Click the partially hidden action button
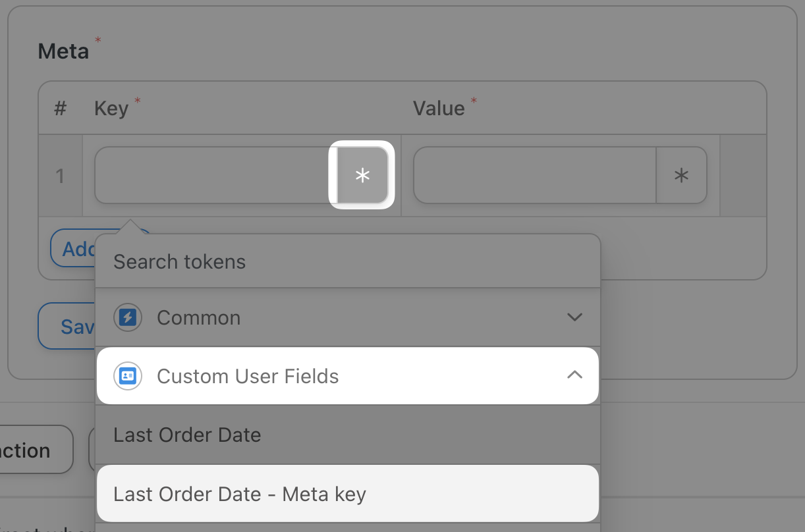Viewport: 805px width, 532px height. pyautogui.click(x=33, y=450)
